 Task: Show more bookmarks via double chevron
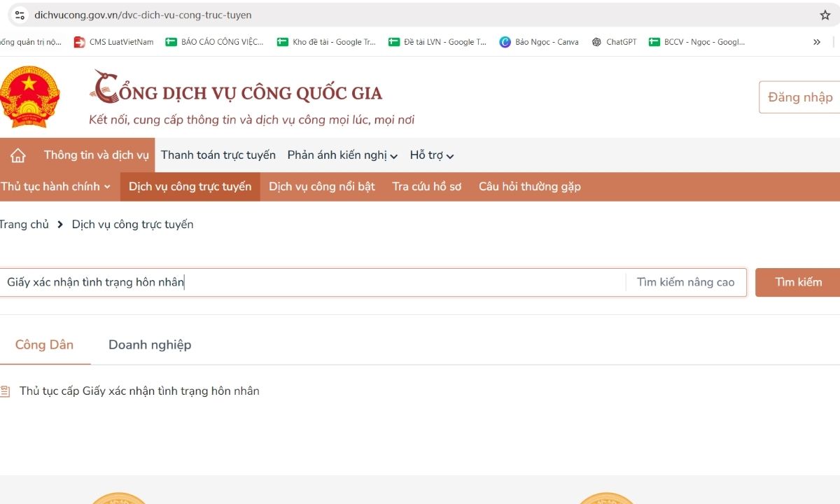[816, 42]
